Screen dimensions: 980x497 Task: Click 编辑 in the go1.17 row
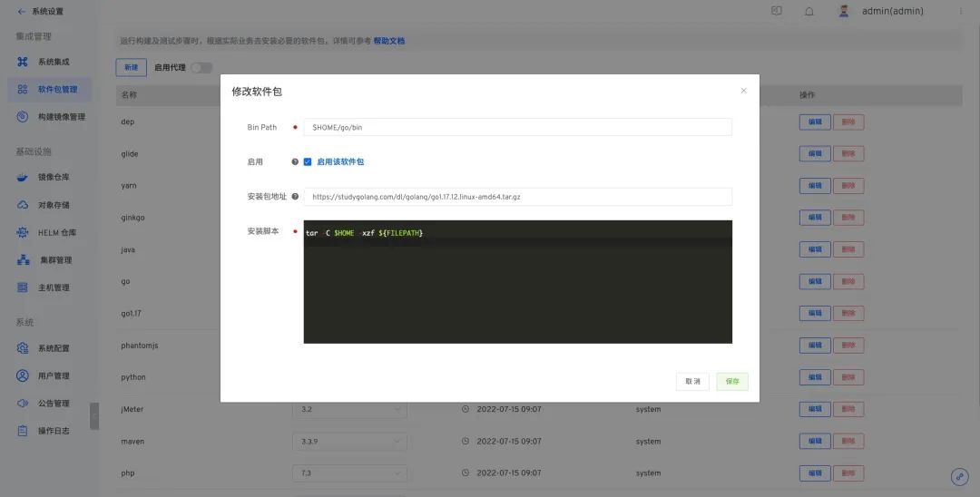pos(815,314)
